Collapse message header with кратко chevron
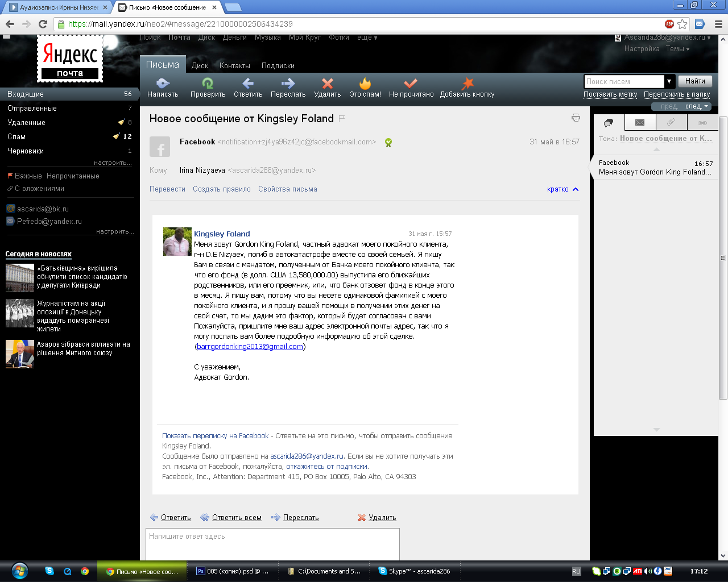The width and height of the screenshot is (728, 582). 575,189
